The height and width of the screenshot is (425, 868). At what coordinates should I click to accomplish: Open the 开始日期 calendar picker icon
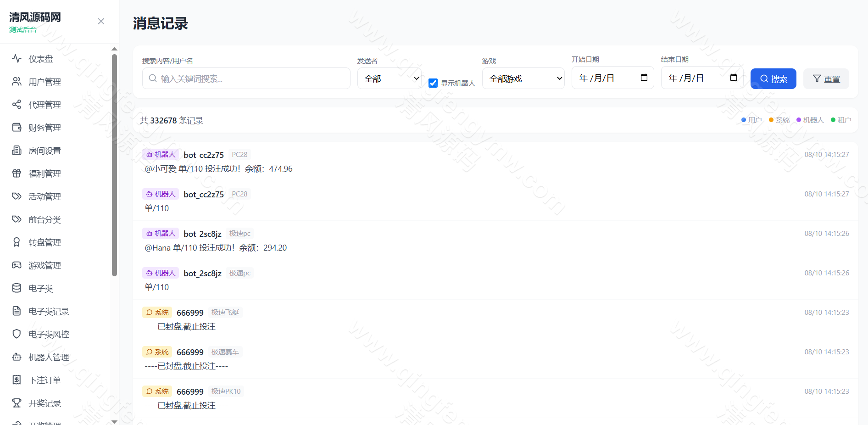(x=644, y=78)
